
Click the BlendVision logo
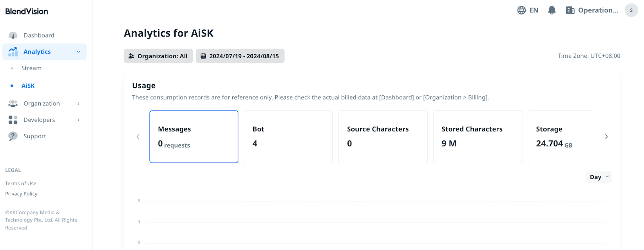click(x=27, y=11)
